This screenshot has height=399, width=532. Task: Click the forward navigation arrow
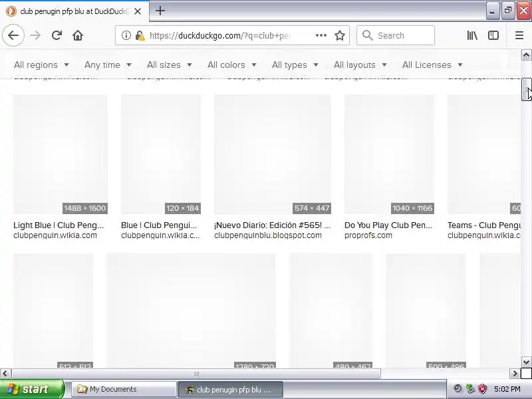[35, 35]
